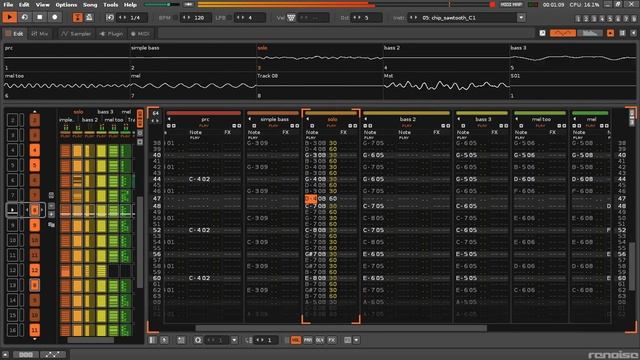The image size is (640, 360).
Task: Click the green color bar above mel
Action: pyautogui.click(x=590, y=113)
